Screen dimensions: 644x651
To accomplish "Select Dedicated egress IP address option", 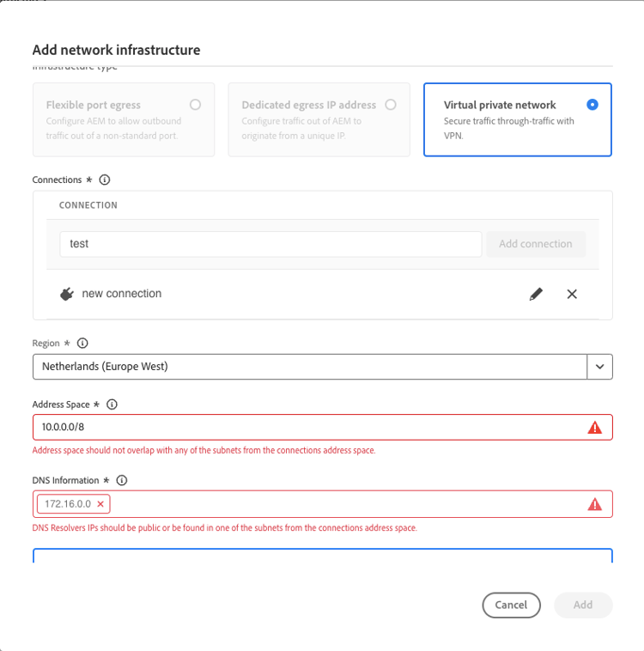I will click(391, 105).
